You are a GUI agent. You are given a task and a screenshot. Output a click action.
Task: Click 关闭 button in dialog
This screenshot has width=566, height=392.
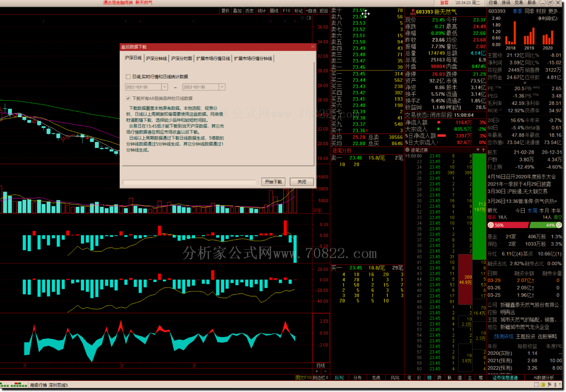pyautogui.click(x=301, y=182)
